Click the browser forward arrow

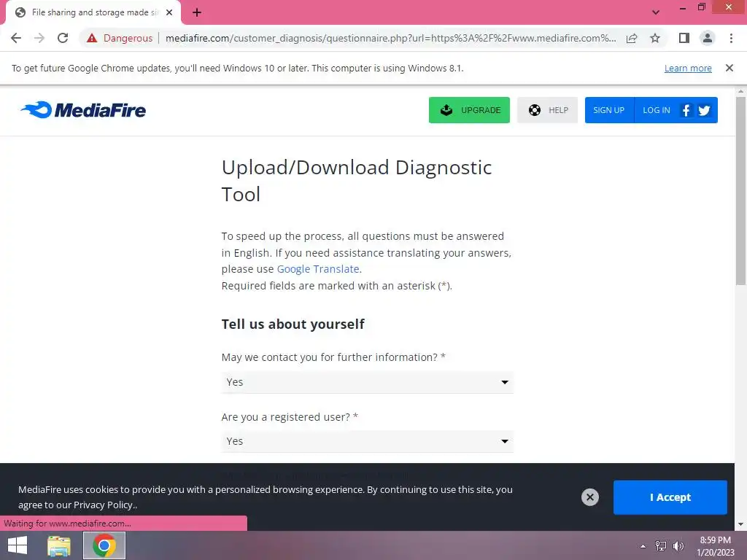[39, 38]
